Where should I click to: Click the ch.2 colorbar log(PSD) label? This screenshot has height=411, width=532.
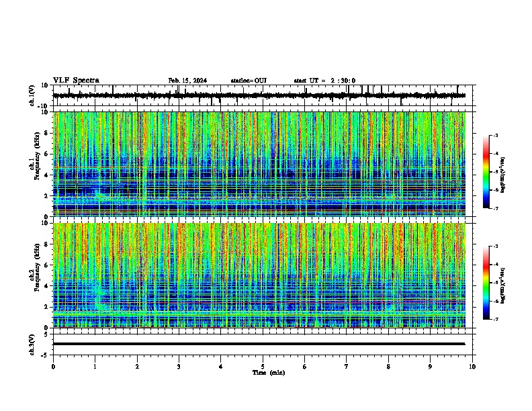502,285
